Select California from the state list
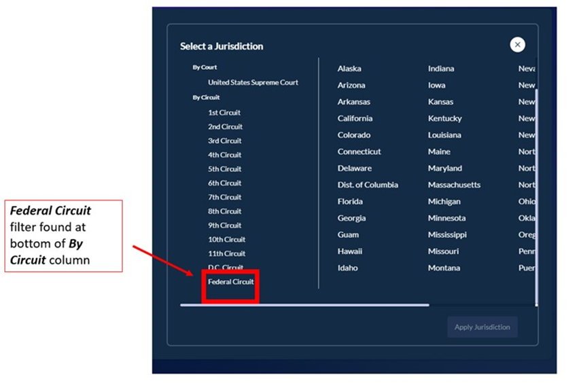The height and width of the screenshot is (392, 579). click(x=355, y=118)
